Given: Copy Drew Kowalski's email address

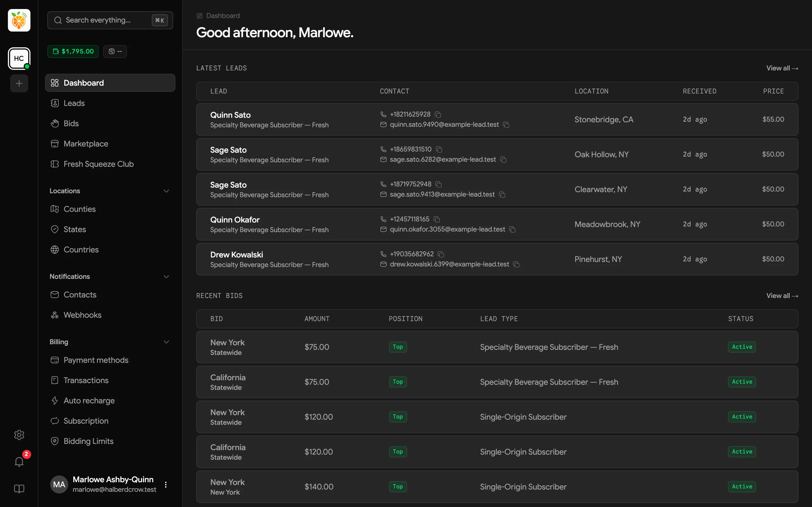Looking at the screenshot, I should click(517, 264).
